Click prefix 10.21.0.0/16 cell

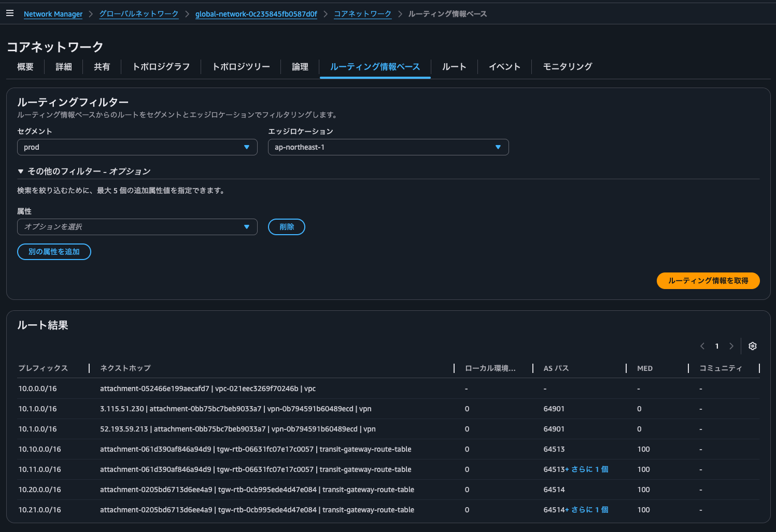40,510
